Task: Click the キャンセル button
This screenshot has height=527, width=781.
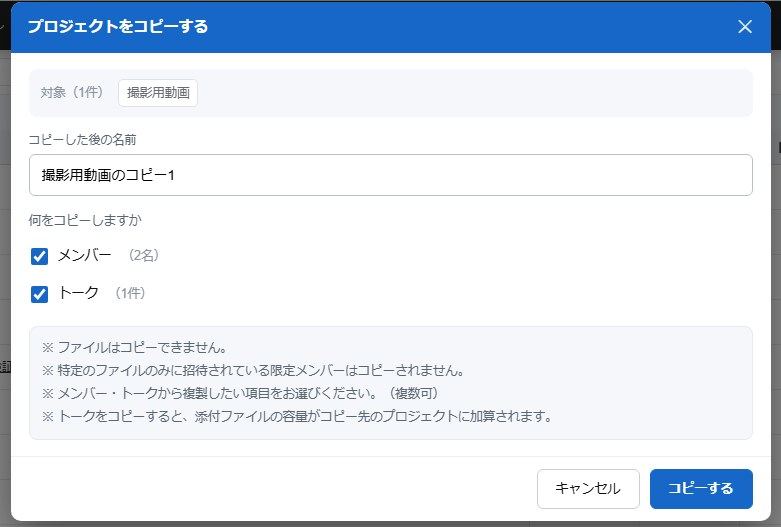Action: [x=588, y=488]
